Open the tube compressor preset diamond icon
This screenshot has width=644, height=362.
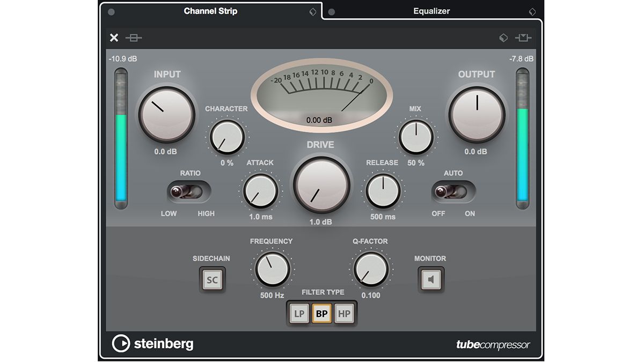pyautogui.click(x=503, y=38)
